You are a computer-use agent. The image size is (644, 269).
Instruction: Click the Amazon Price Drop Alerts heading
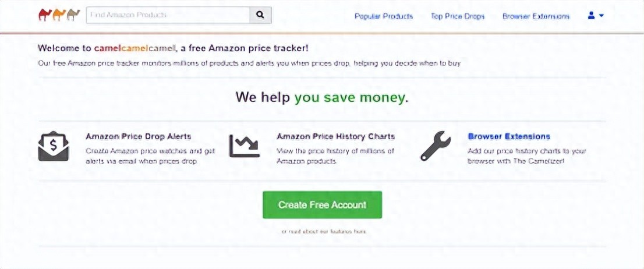(x=139, y=136)
